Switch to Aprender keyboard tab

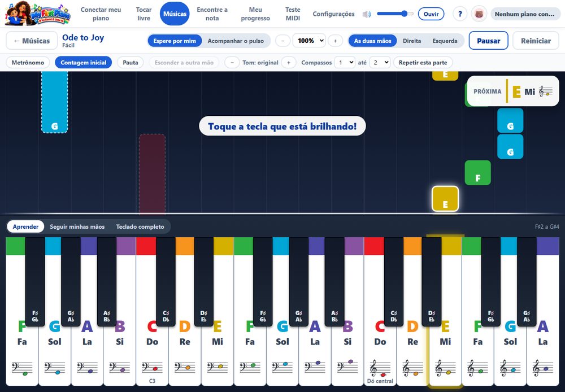(x=25, y=227)
